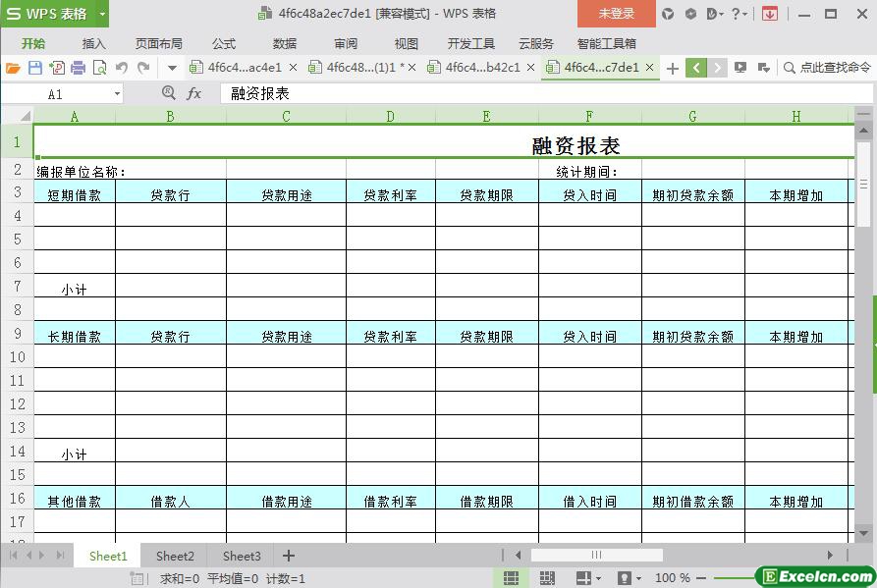This screenshot has width=877, height=588.
Task: Go to previous document tabs with green arrow
Action: point(695,68)
